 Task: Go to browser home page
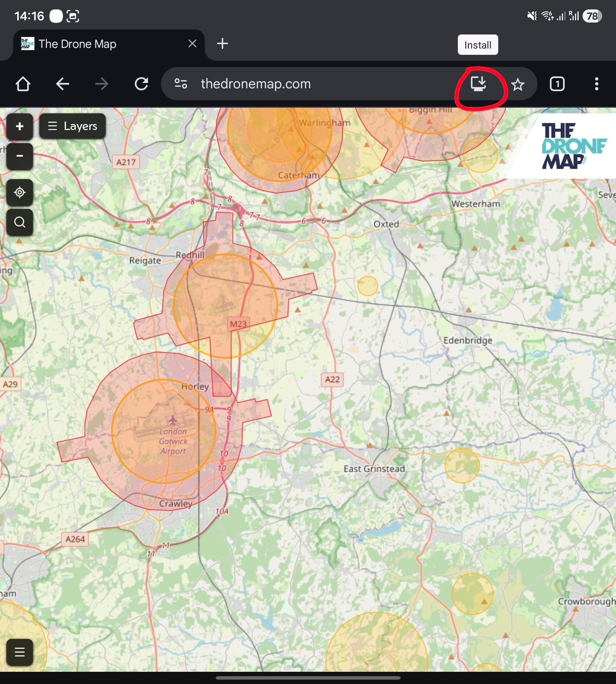tap(23, 84)
